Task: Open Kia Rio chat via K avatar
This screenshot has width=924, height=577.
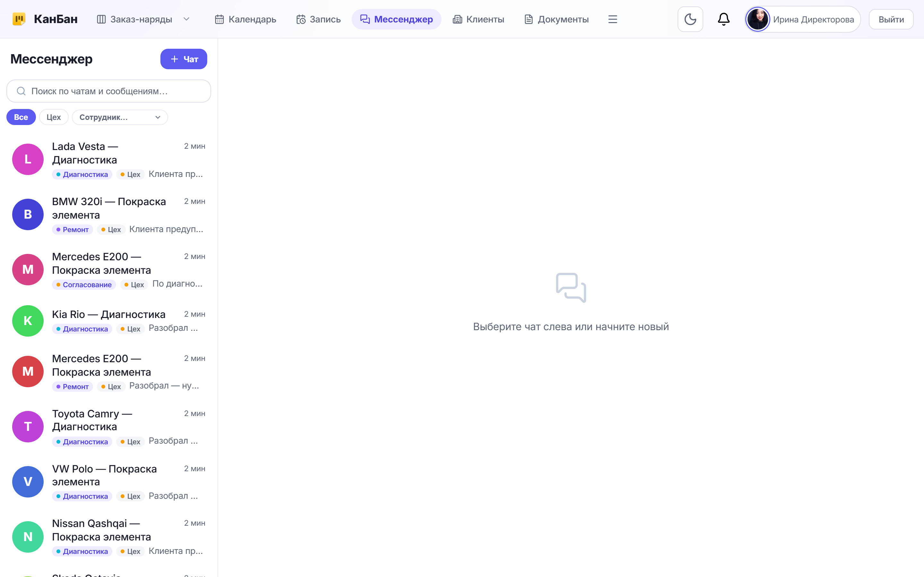Action: [28, 321]
